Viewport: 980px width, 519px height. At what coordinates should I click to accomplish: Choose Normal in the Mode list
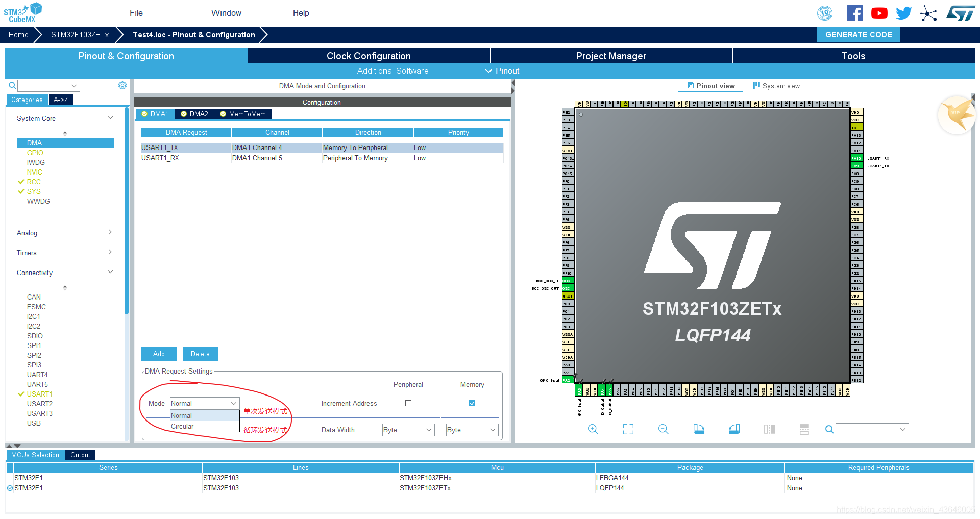(x=205, y=415)
